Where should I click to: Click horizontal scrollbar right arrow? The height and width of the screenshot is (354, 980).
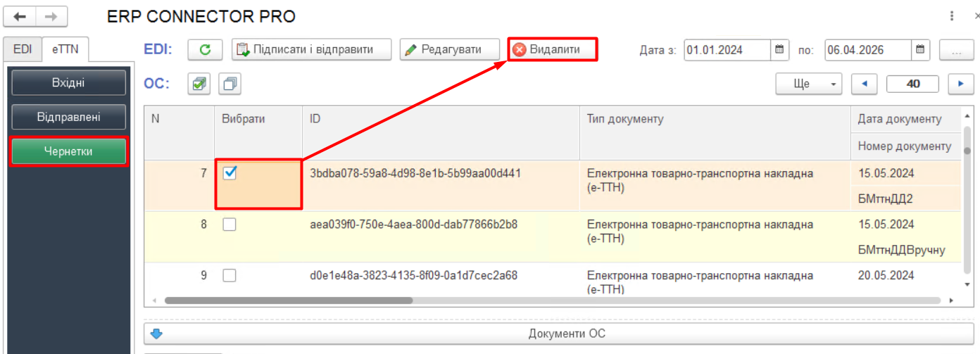tap(952, 301)
